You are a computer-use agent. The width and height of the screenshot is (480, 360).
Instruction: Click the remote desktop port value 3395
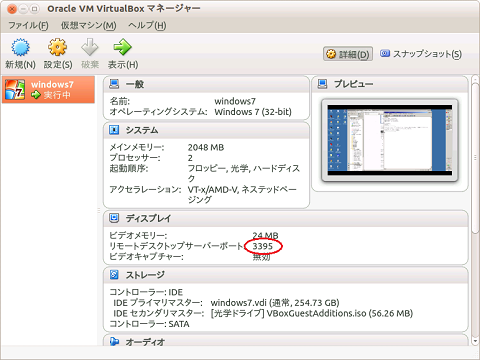pyautogui.click(x=263, y=246)
